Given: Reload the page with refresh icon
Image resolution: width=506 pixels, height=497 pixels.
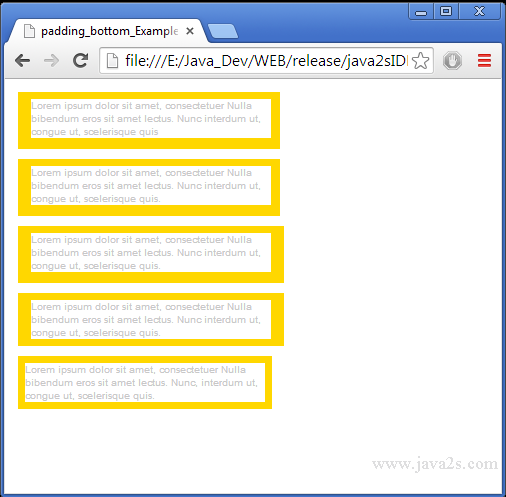Looking at the screenshot, I should (80, 60).
